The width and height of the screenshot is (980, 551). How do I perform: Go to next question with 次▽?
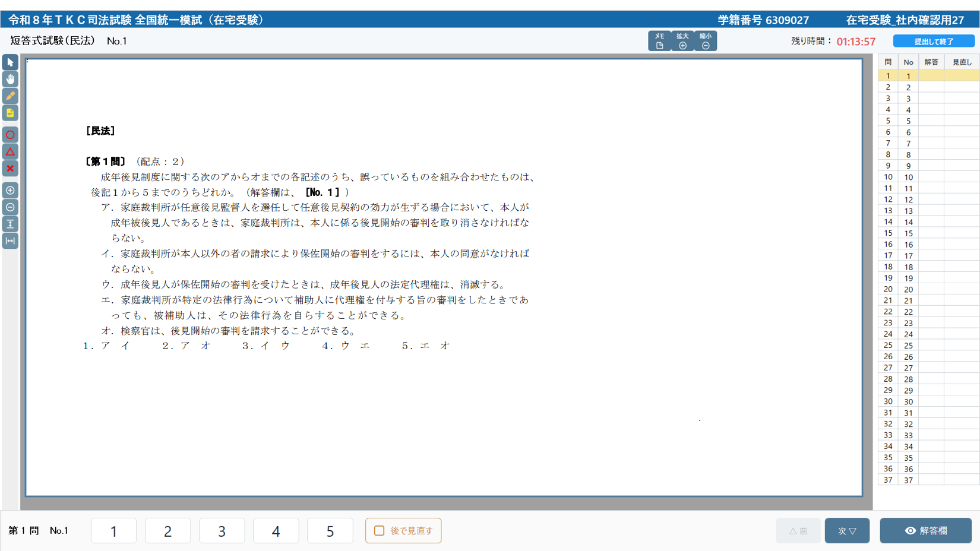pyautogui.click(x=847, y=531)
